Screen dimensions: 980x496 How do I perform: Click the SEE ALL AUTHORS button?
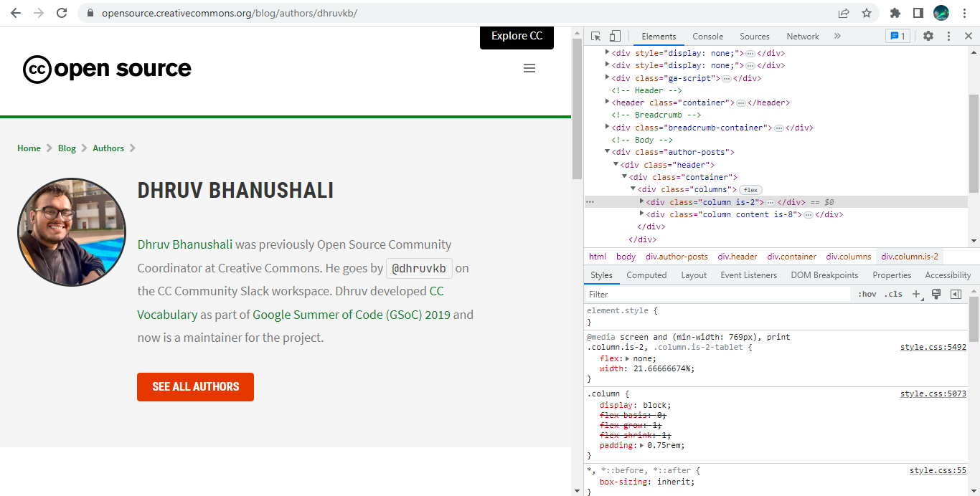[196, 387]
